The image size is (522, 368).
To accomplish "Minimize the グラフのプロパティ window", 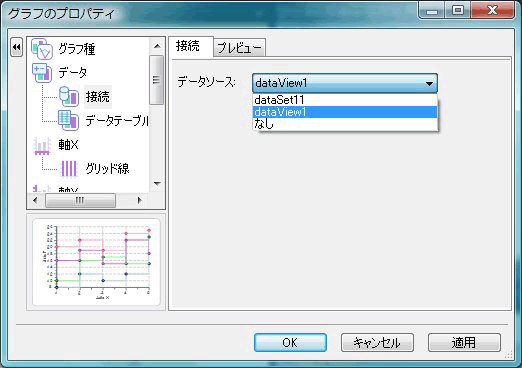I will tap(432, 11).
